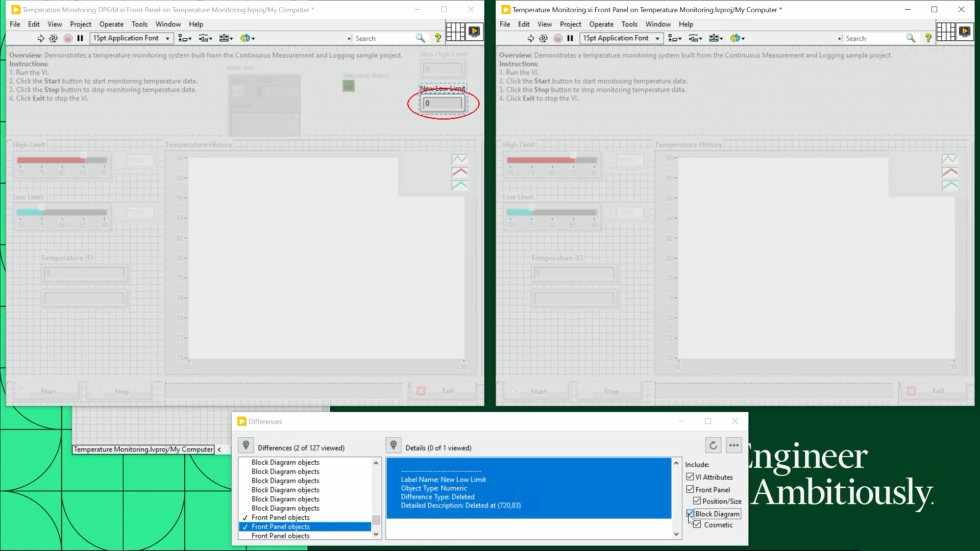Open Window menu in Temperature Monitoring.vi window
Viewport: 980px width, 551px height.
[658, 24]
